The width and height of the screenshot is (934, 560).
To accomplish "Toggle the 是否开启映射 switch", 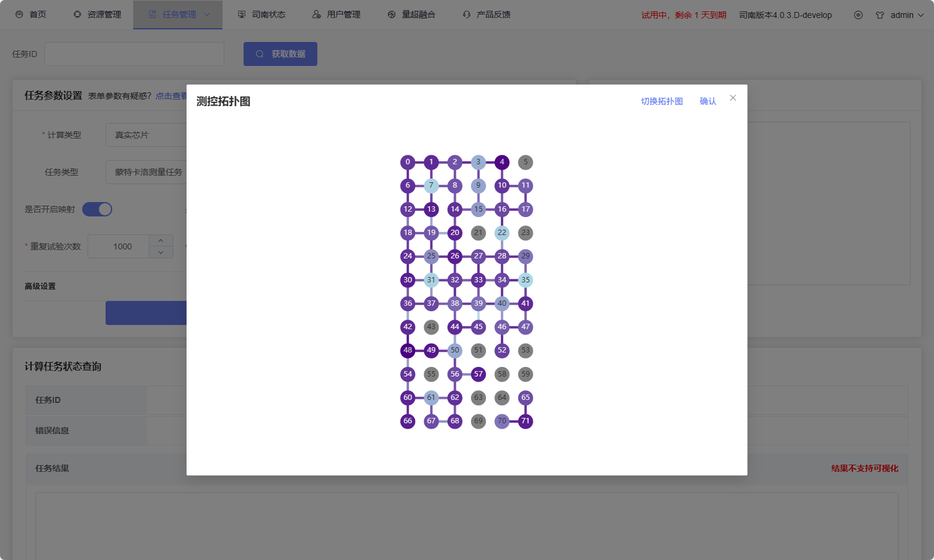I will click(x=97, y=209).
